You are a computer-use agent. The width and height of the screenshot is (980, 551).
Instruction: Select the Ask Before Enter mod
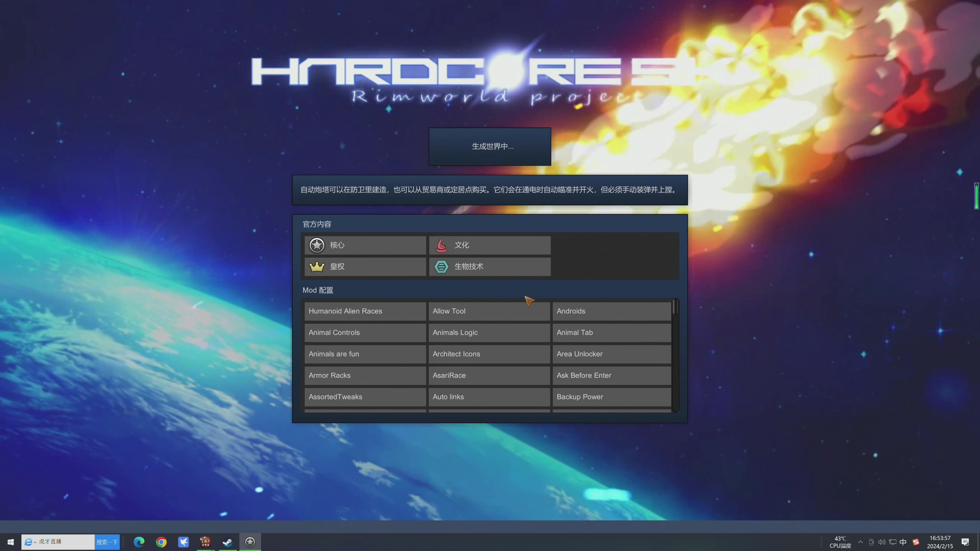612,375
